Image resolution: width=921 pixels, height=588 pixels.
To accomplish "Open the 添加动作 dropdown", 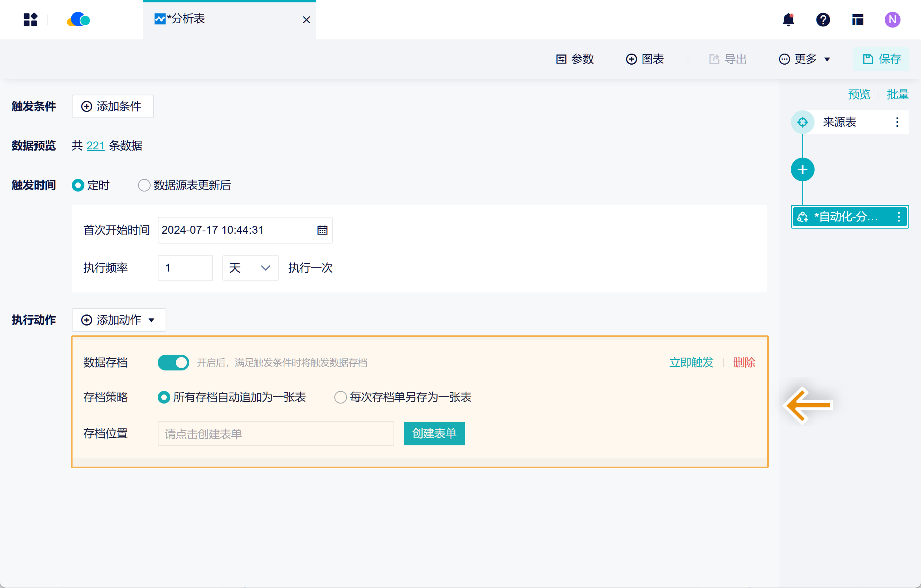I will click(x=119, y=320).
